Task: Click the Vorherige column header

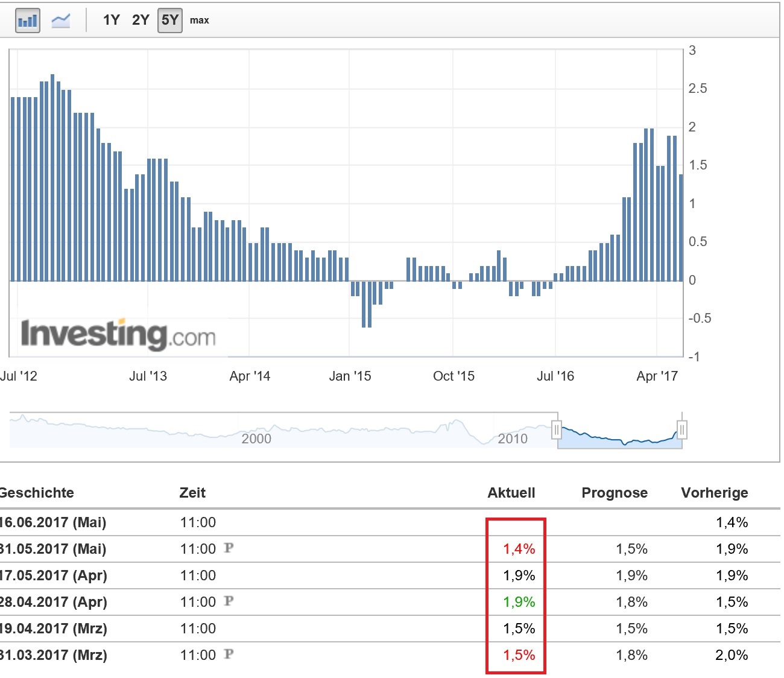Action: click(715, 493)
